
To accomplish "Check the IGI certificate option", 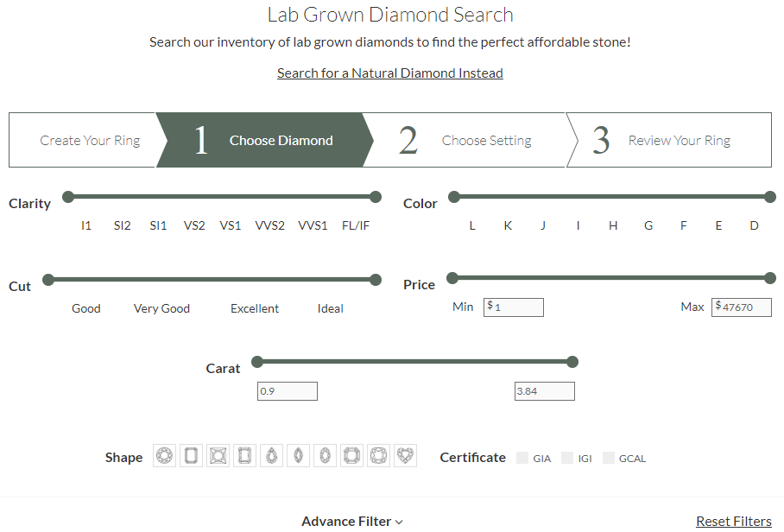I will click(x=567, y=459).
